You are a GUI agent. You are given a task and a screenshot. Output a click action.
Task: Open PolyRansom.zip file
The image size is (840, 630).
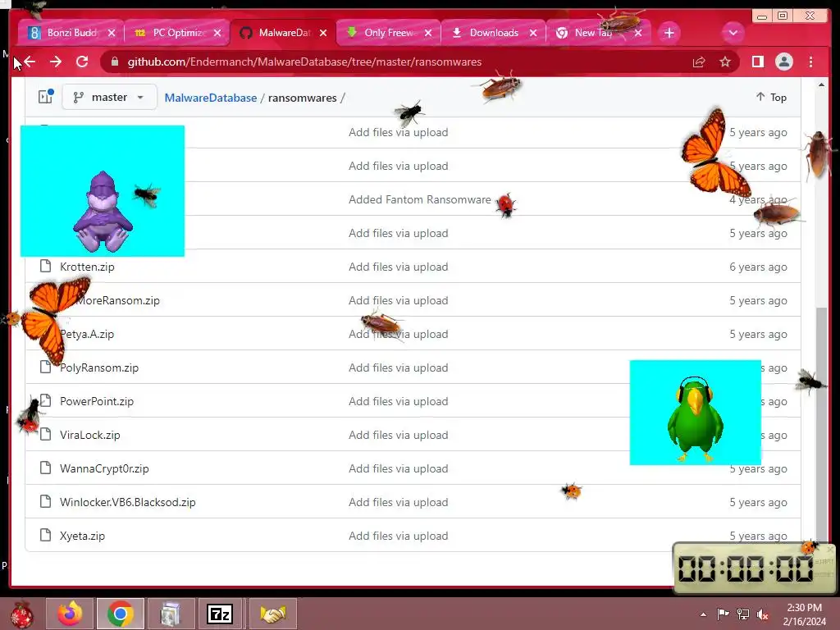99,367
